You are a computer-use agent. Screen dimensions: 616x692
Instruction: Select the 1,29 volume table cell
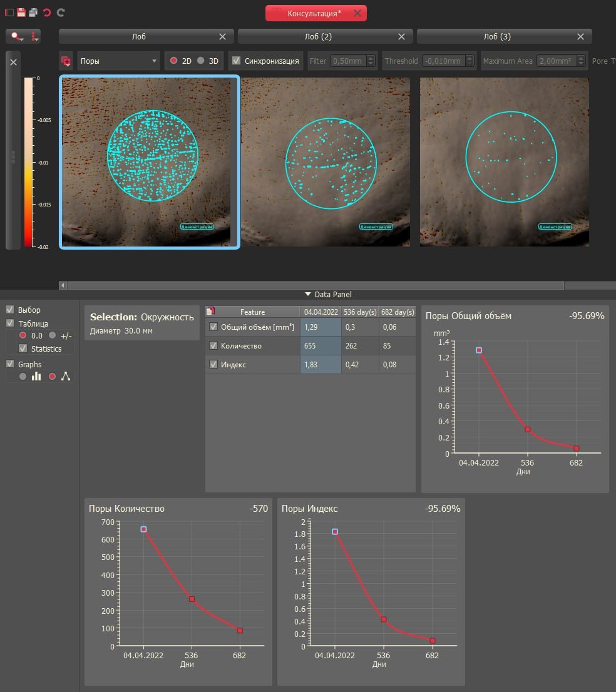point(321,327)
